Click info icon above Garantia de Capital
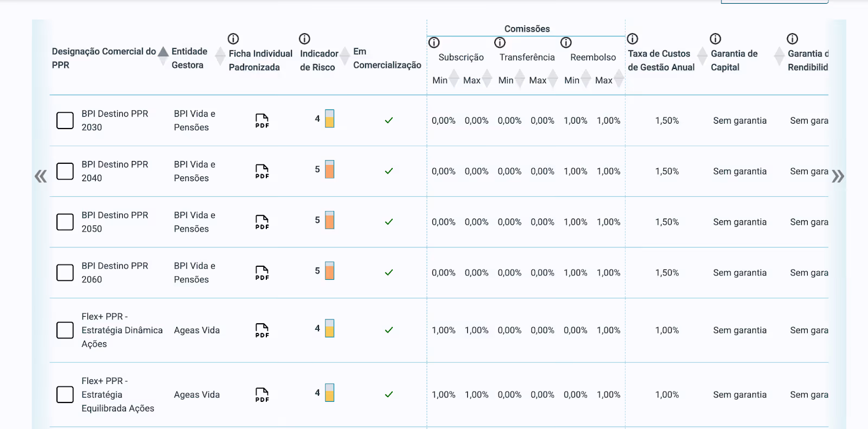 [x=716, y=39]
